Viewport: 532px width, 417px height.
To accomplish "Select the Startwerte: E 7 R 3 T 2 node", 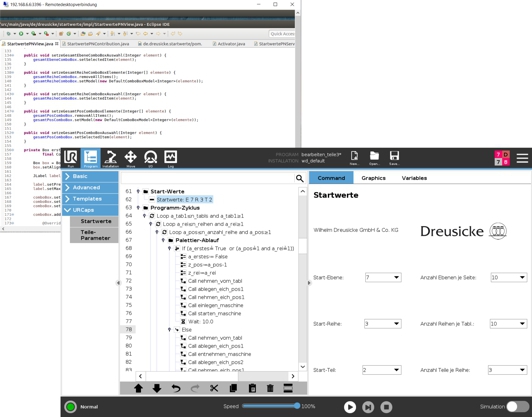I will 185,200.
